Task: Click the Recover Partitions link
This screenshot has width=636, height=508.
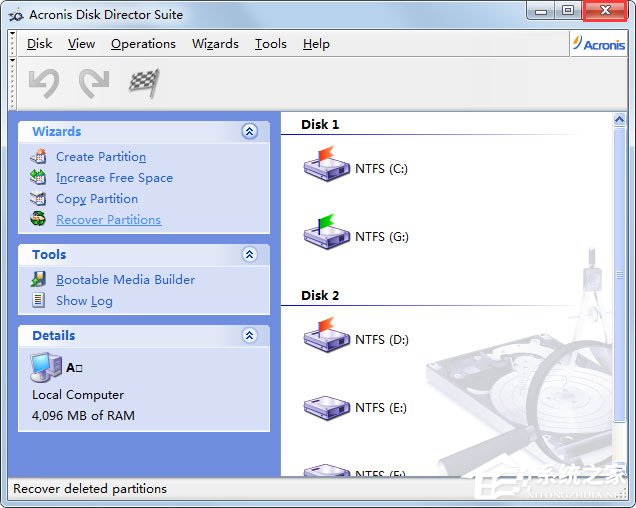Action: [x=109, y=220]
